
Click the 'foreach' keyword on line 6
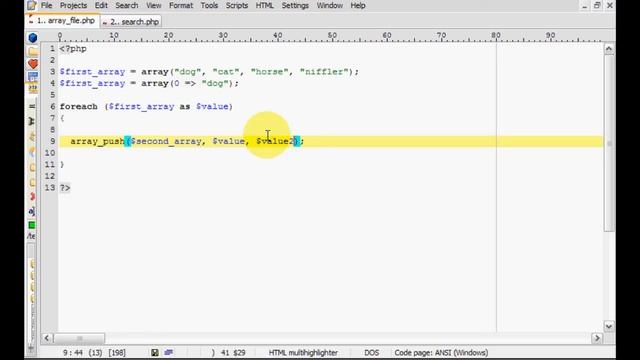79,107
